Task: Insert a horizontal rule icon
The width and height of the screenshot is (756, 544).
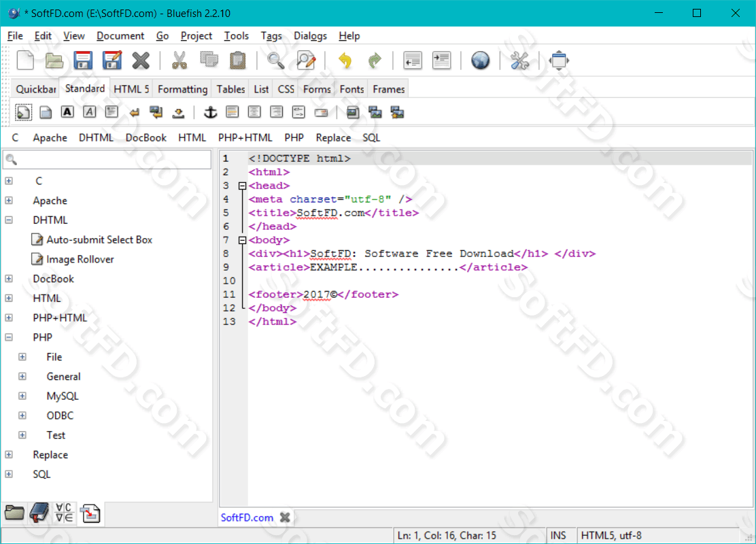Action: tap(233, 112)
